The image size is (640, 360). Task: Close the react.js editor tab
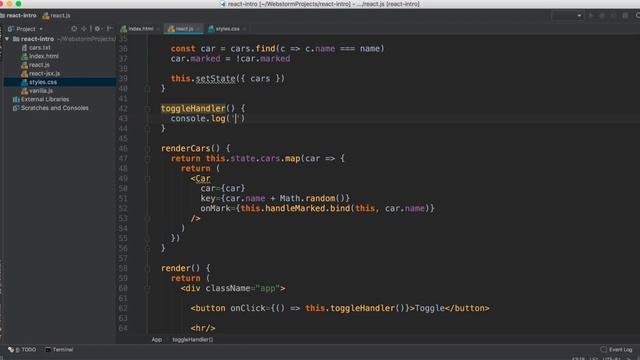click(198, 29)
